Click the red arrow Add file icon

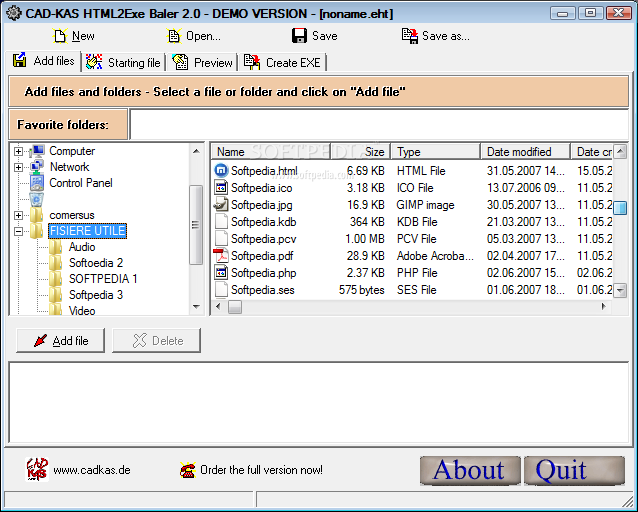click(x=40, y=340)
